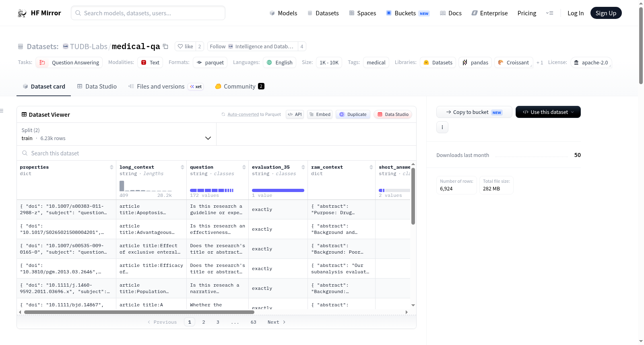Screen dimensions: 644x345
Task: Click the 1K - 10K size tag
Action: (329, 62)
